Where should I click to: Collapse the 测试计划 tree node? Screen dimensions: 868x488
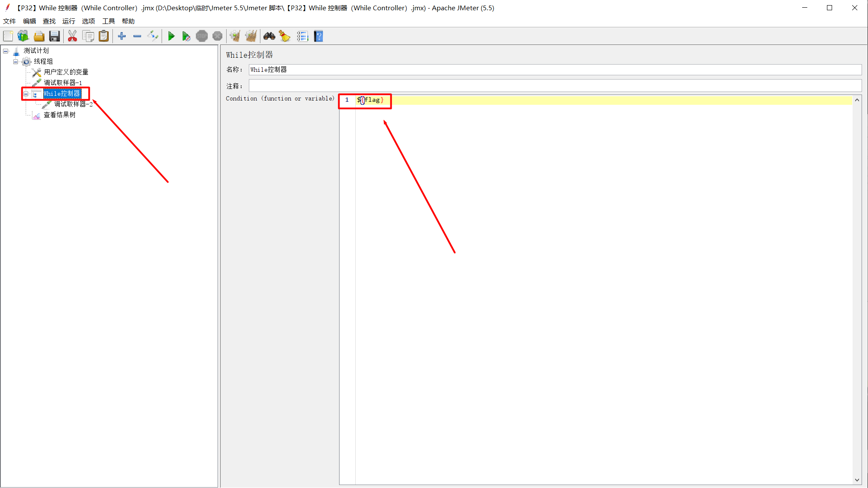click(x=6, y=50)
